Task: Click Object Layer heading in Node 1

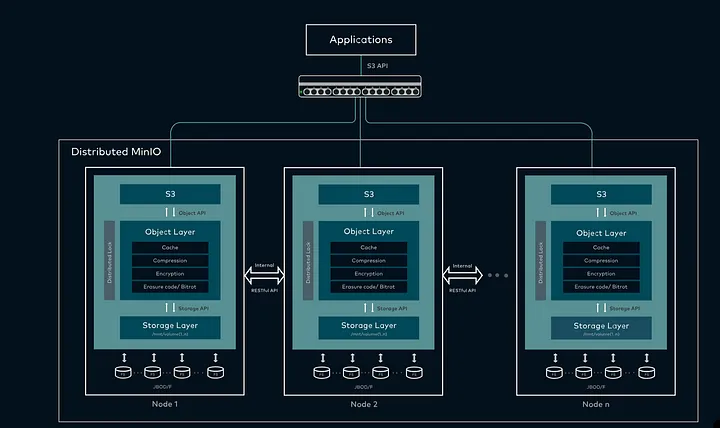Action: [x=170, y=232]
